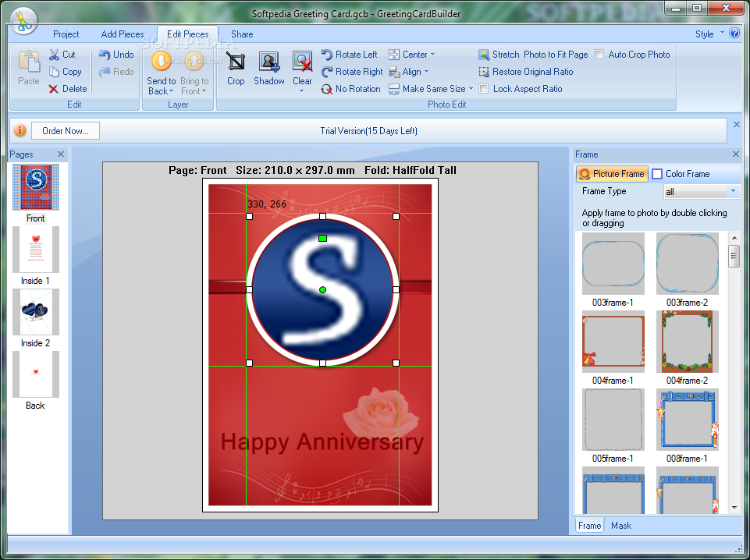Viewport: 750px width, 560px height.
Task: Select the Back page thumbnail
Action: pos(36,374)
